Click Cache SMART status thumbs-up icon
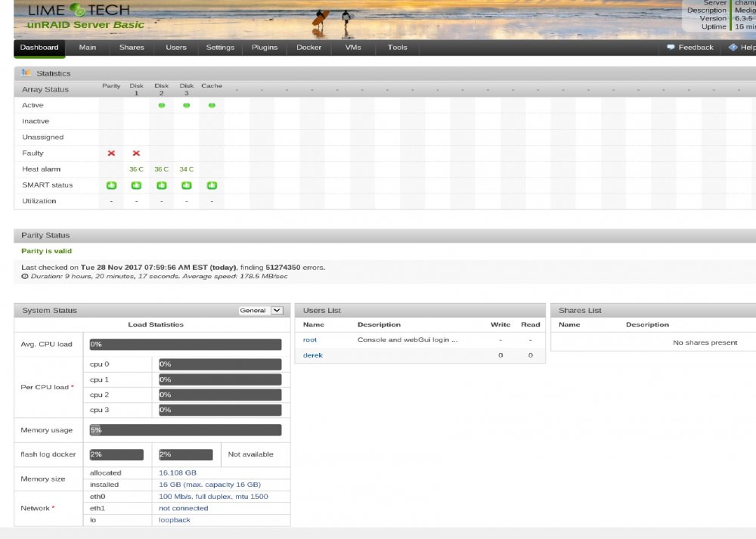The height and width of the screenshot is (539, 756). pos(212,185)
